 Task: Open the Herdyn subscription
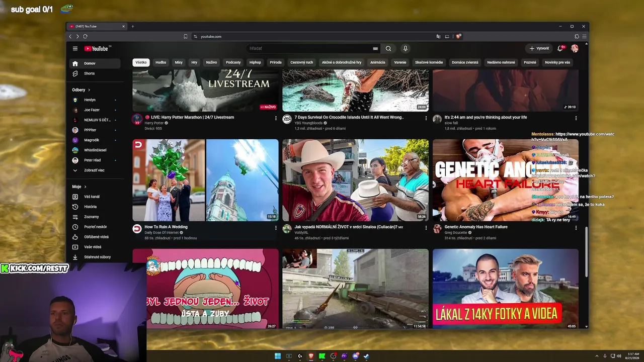(95, 100)
